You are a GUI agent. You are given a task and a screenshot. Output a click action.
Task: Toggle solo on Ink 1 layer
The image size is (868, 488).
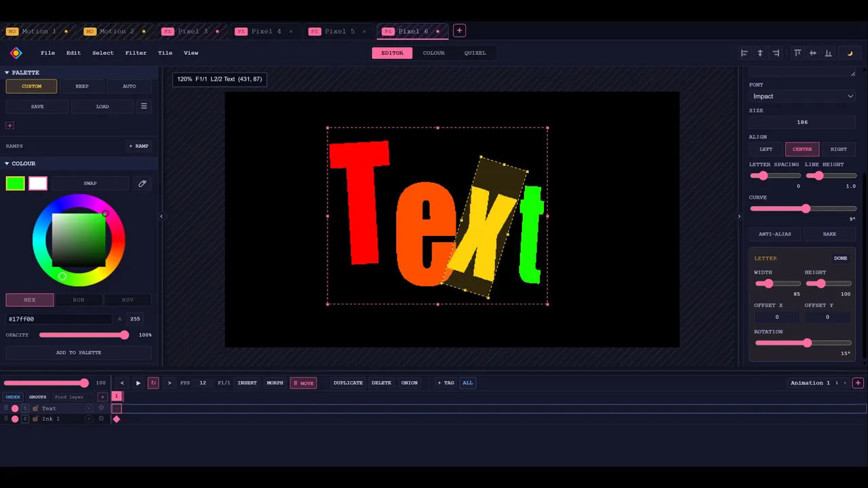coord(25,419)
